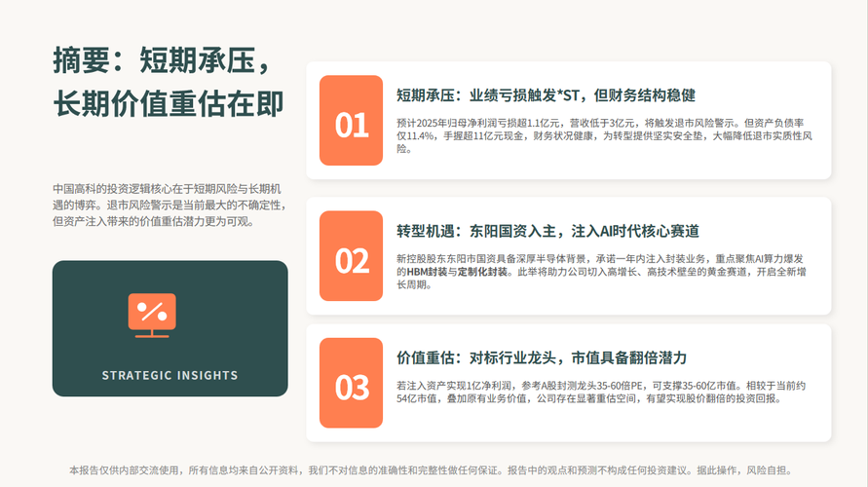Select title line 长期价值重估在即
This screenshot has width=868, height=487.
(169, 103)
